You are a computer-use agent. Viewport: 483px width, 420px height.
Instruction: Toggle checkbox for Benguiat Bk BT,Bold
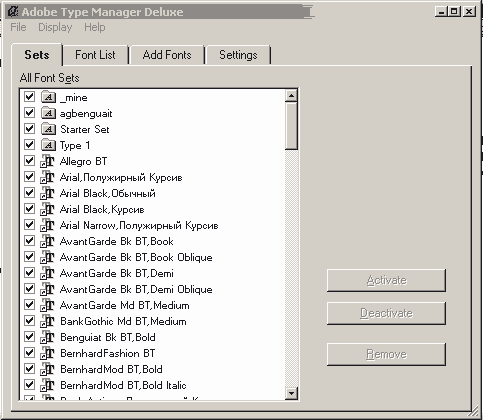click(29, 337)
